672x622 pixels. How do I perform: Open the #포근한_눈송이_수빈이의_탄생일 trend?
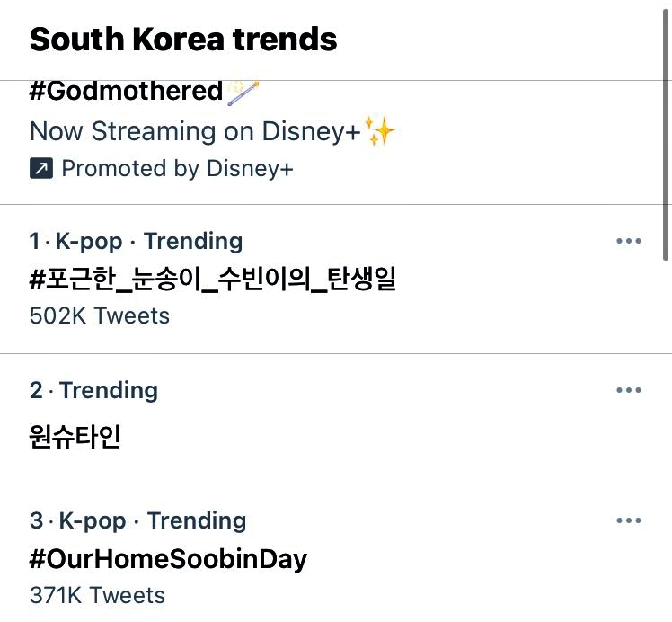point(213,280)
